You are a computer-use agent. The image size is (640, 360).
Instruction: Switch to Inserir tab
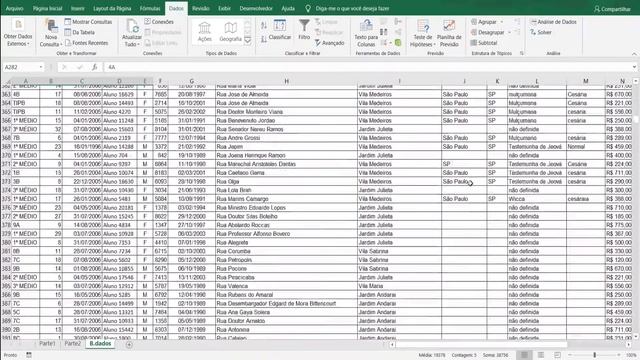[78, 9]
